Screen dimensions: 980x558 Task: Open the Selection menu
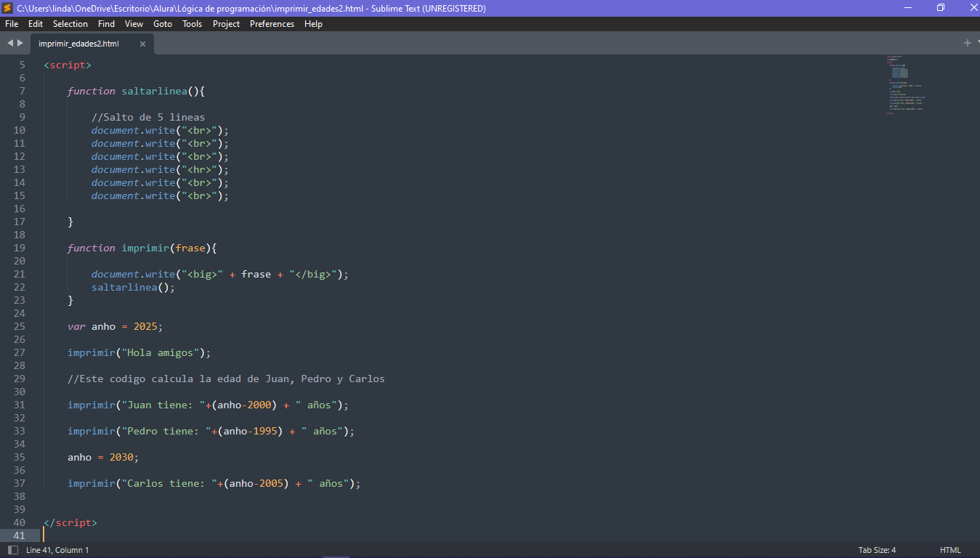tap(70, 24)
